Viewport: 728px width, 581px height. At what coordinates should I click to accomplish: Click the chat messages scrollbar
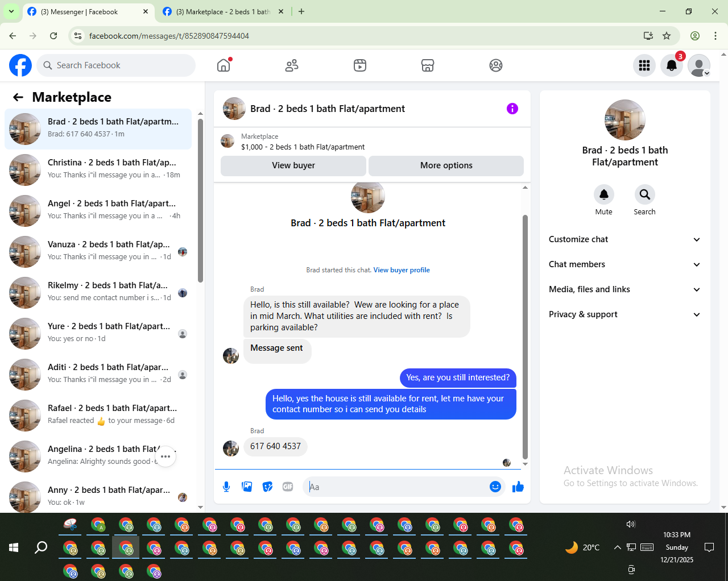[x=525, y=337]
